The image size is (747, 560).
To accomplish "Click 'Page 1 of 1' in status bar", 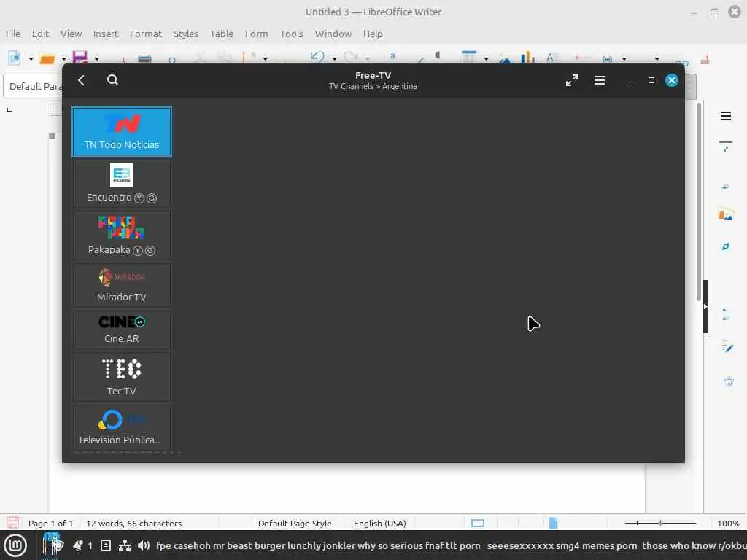I will pos(50,524).
